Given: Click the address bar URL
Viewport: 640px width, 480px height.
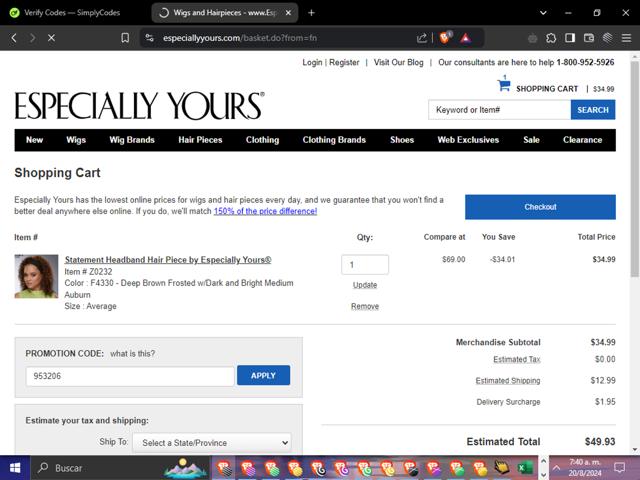Looking at the screenshot, I should coord(240,38).
